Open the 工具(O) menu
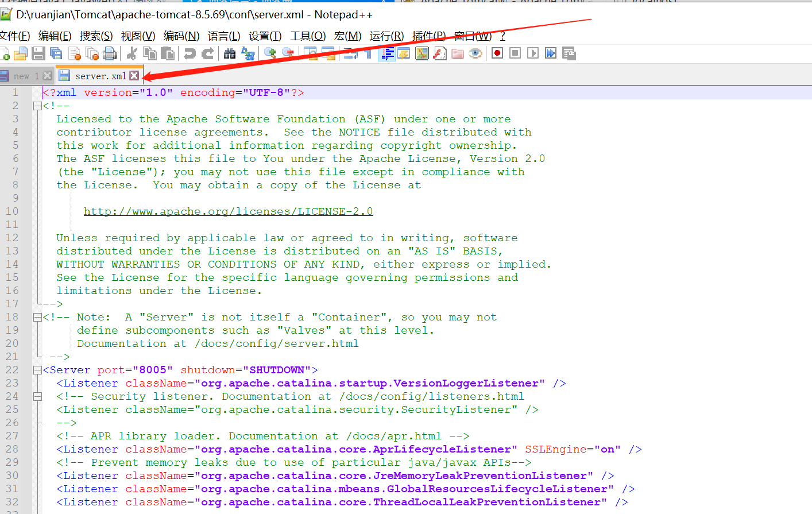This screenshot has height=514, width=812. tap(308, 36)
